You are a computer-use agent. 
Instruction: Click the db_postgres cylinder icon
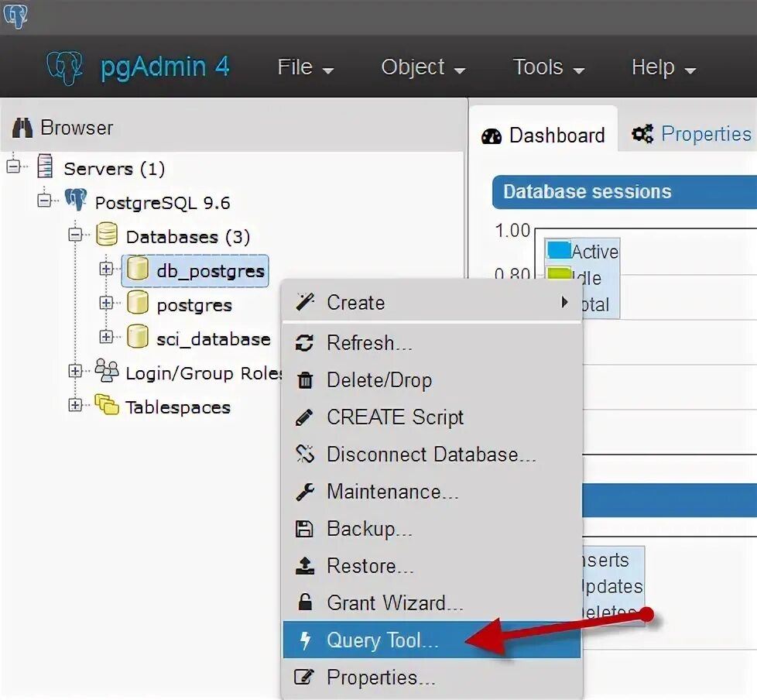138,269
